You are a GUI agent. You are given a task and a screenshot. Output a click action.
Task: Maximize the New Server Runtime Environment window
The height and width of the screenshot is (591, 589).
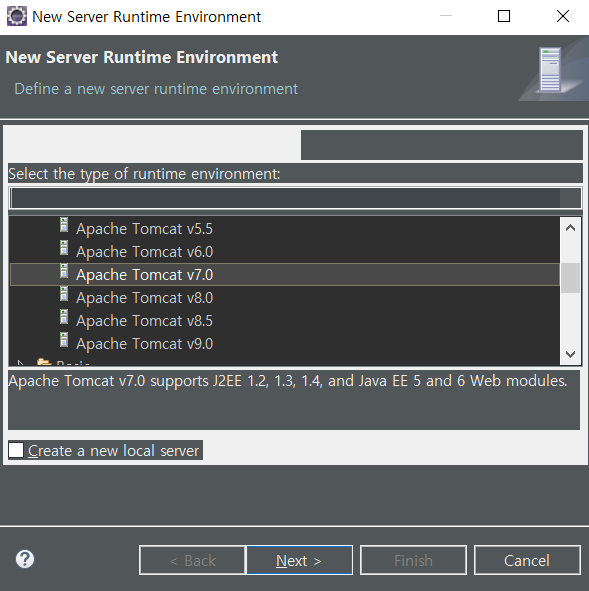point(504,16)
